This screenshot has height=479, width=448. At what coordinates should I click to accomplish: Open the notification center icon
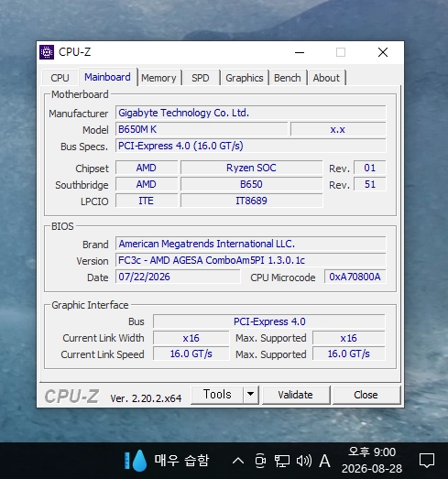(427, 461)
